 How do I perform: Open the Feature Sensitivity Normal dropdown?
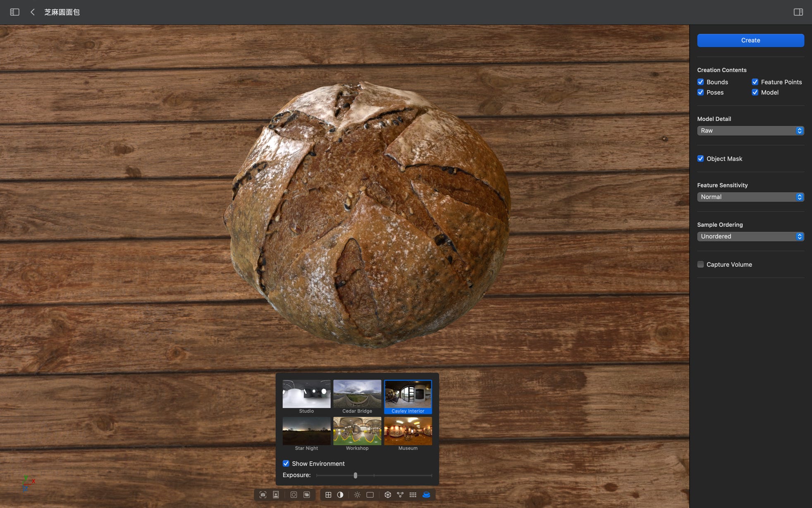750,197
